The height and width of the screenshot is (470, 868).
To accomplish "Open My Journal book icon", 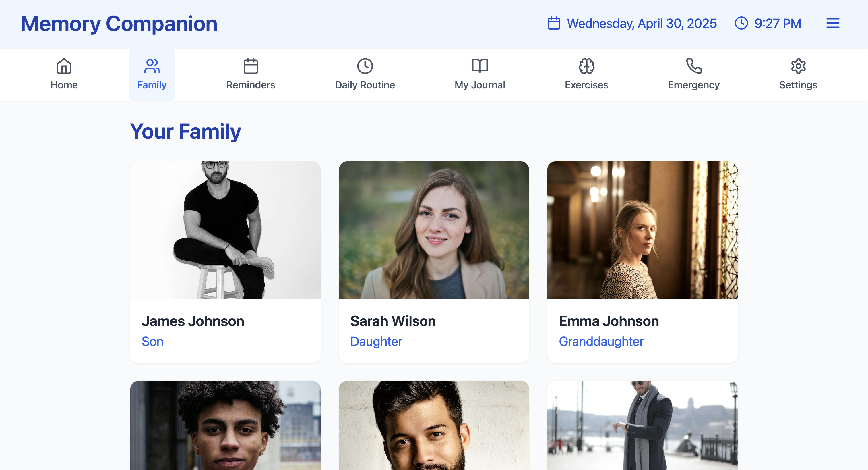I will click(479, 66).
